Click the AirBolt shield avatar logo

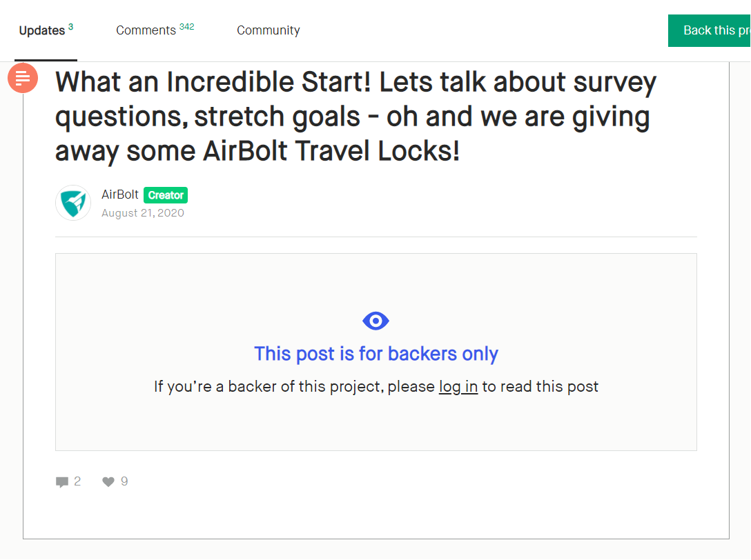tap(73, 203)
